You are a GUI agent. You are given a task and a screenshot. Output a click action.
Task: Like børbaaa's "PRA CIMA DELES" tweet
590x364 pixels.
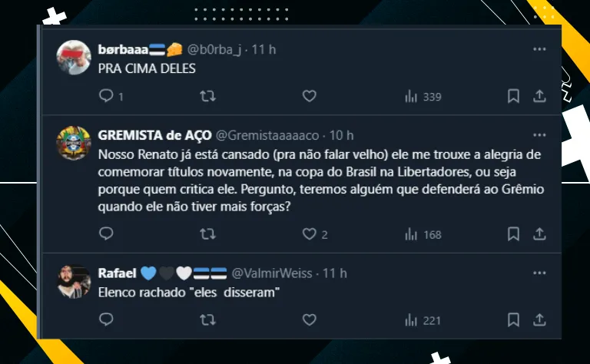(x=309, y=97)
